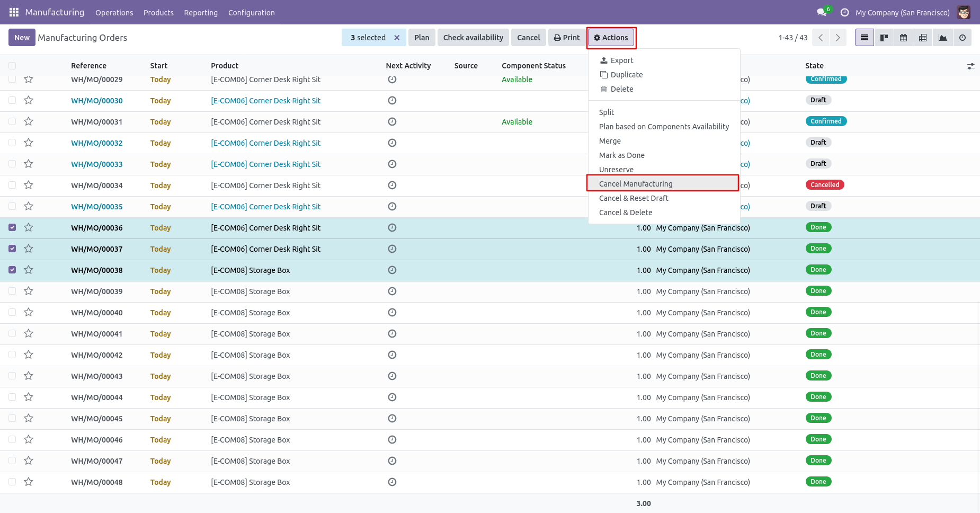The height and width of the screenshot is (513, 980).
Task: Switch to Calendar view
Action: pos(904,38)
